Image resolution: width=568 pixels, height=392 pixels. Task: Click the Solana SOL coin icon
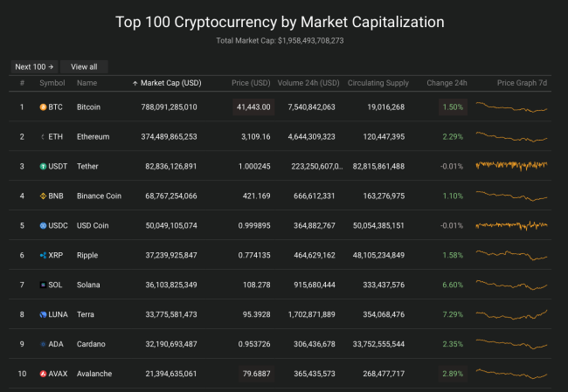[x=43, y=285]
